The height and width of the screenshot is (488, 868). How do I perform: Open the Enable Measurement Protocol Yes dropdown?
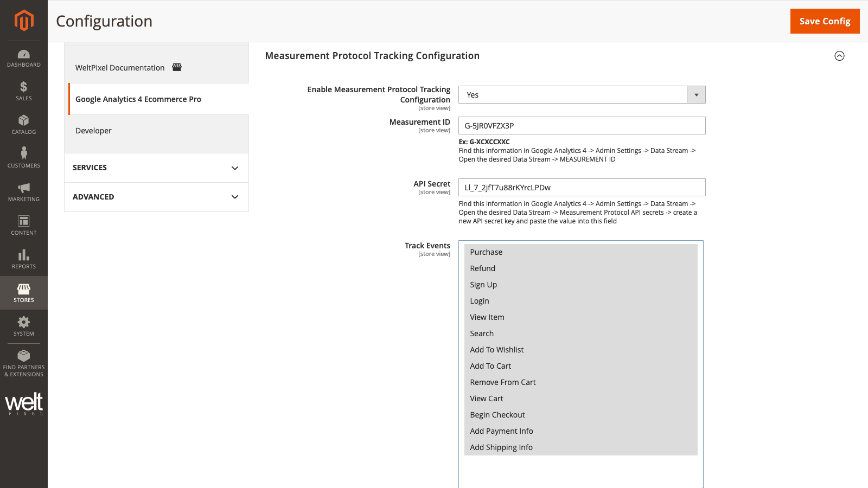coord(582,95)
